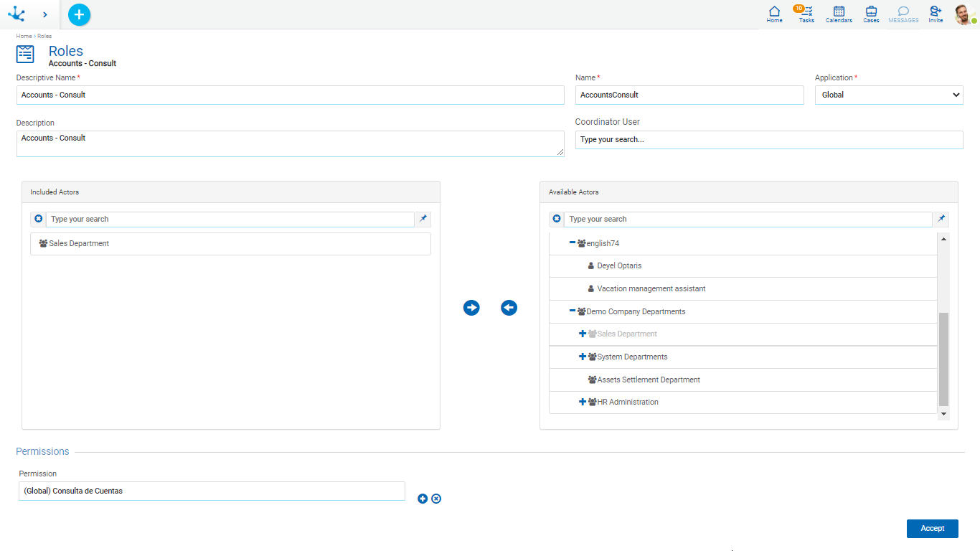Click the Accept button
Screen dimensions: 980x551
click(x=932, y=528)
